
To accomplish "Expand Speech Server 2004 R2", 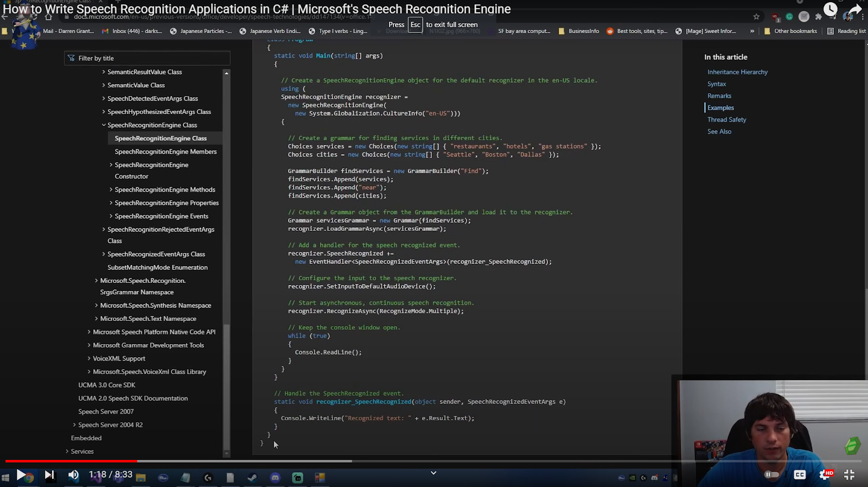I will click(x=74, y=425).
